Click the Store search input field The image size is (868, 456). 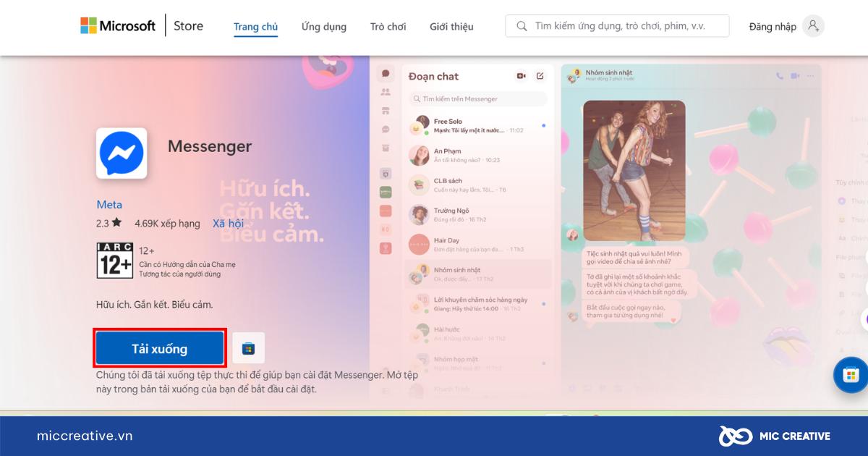click(x=617, y=26)
